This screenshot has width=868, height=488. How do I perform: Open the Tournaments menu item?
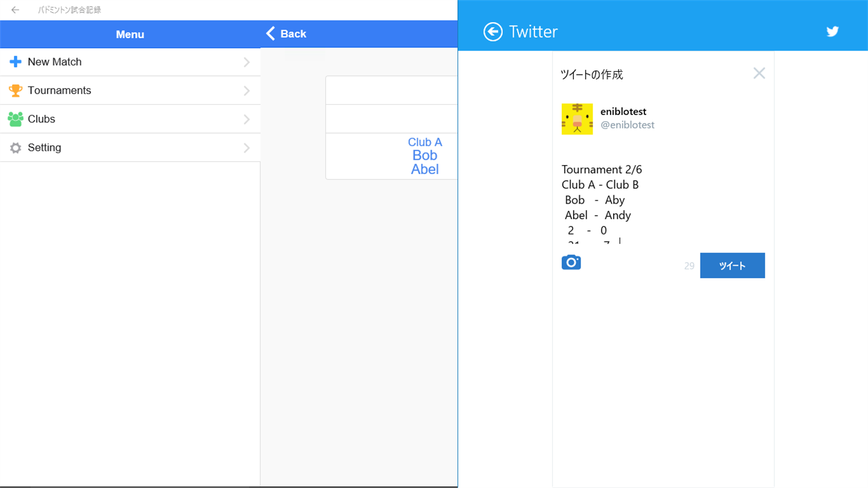(x=130, y=90)
